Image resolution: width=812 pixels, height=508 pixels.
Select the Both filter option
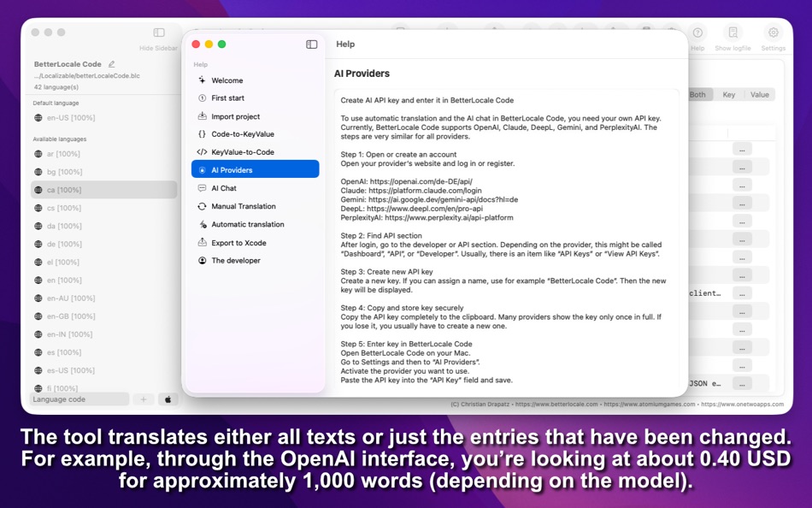(697, 94)
